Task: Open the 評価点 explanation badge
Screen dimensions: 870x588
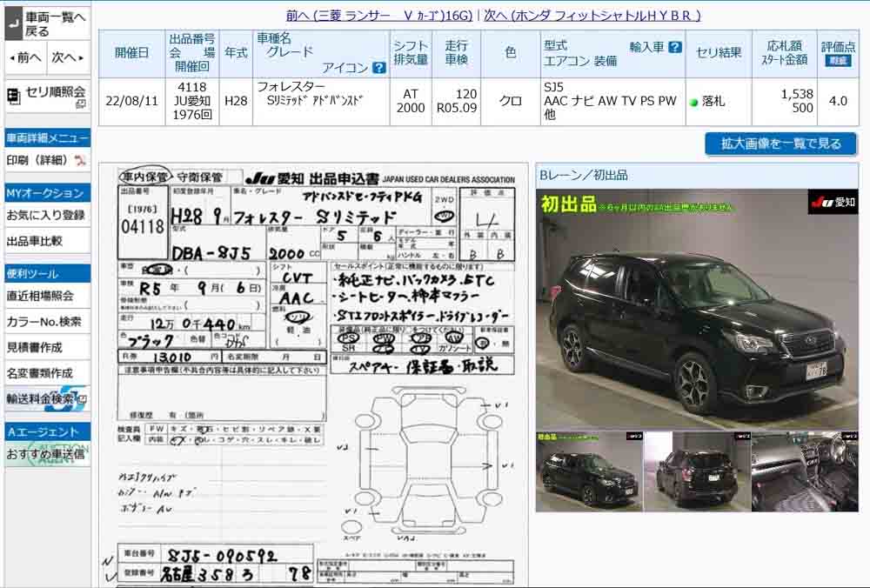Action: point(838,62)
